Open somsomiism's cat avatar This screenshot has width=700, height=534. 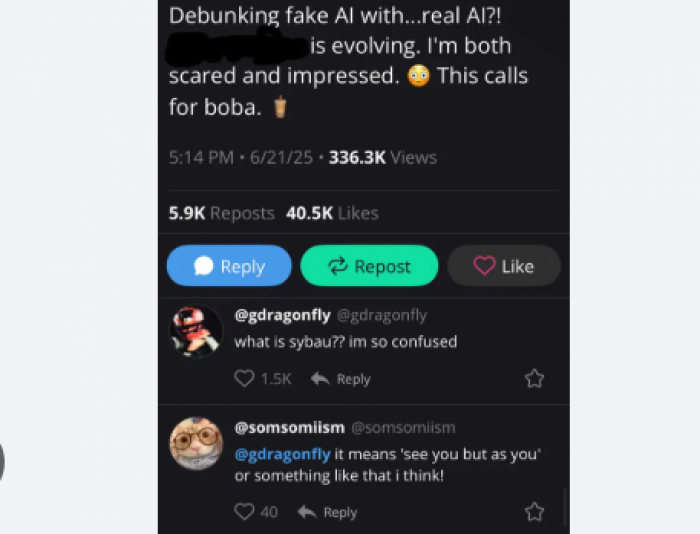click(x=196, y=443)
